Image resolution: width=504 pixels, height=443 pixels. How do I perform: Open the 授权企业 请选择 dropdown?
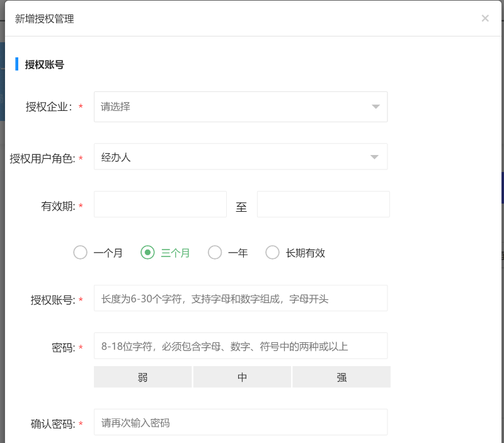click(233, 106)
